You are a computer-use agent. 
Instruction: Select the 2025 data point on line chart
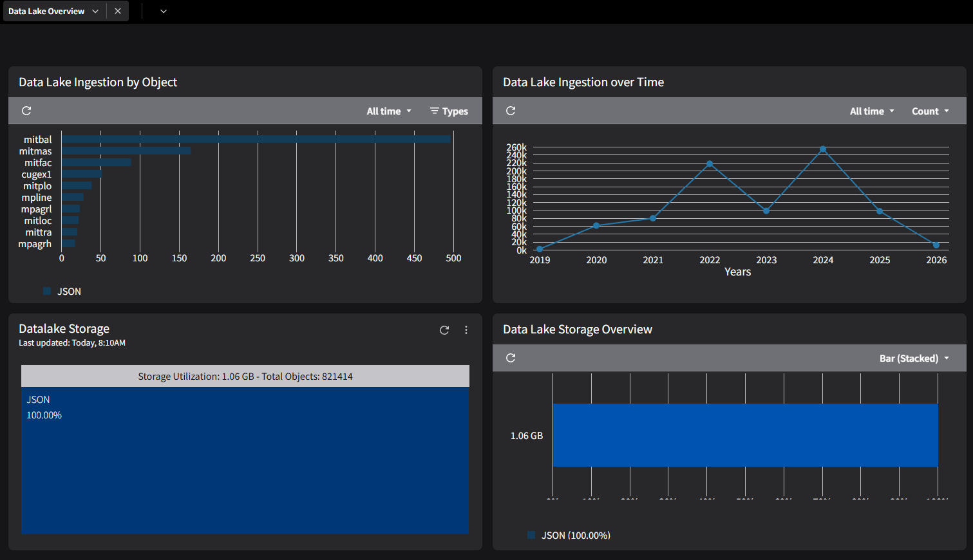(880, 211)
